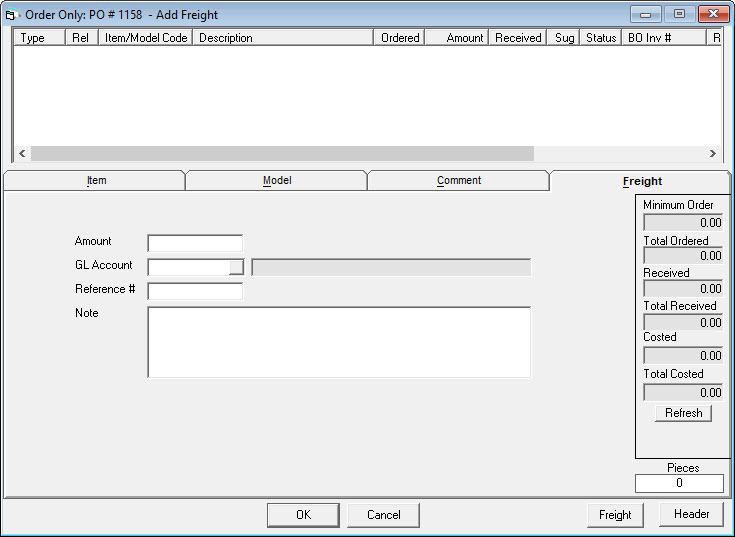Click the 'Pieces' label
Image resolution: width=735 pixels, height=537 pixels.
point(683,468)
